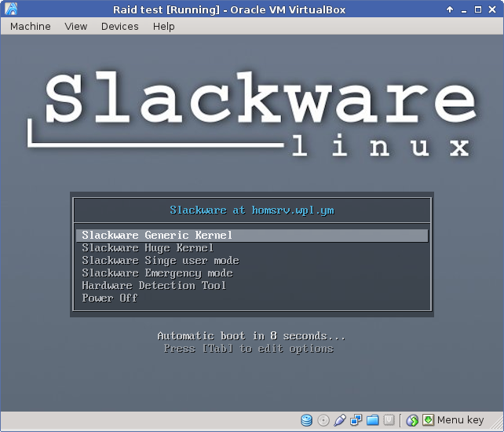Maximize the VirtualBox window
This screenshot has height=432, width=504.
[x=478, y=9]
